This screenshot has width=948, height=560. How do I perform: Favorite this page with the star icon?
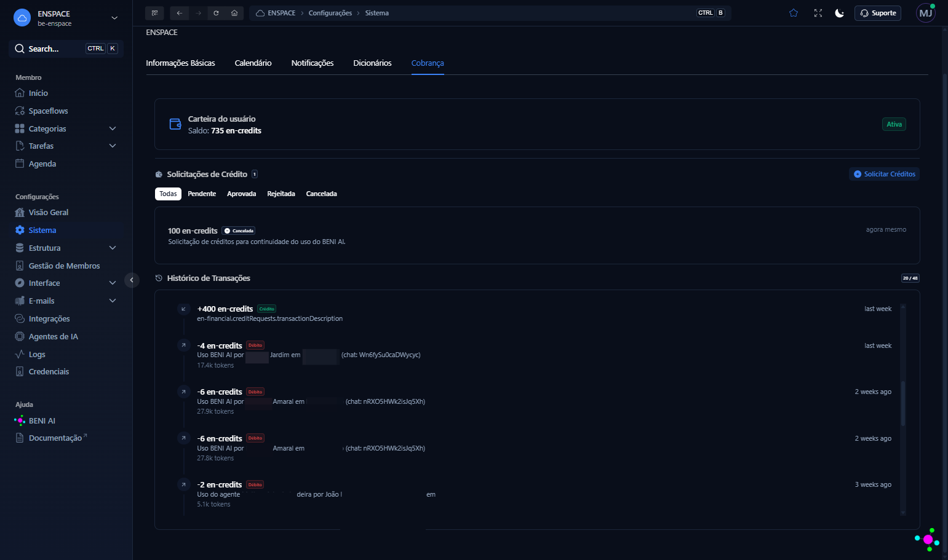[794, 13]
